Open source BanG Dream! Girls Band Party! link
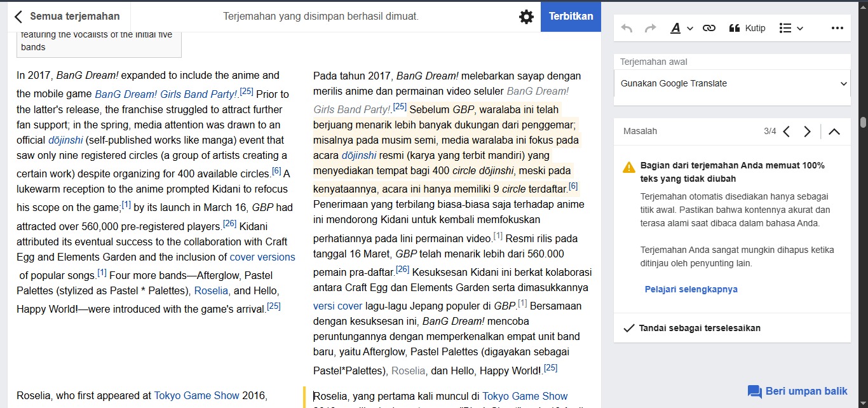The image size is (868, 408). pyautogui.click(x=166, y=94)
